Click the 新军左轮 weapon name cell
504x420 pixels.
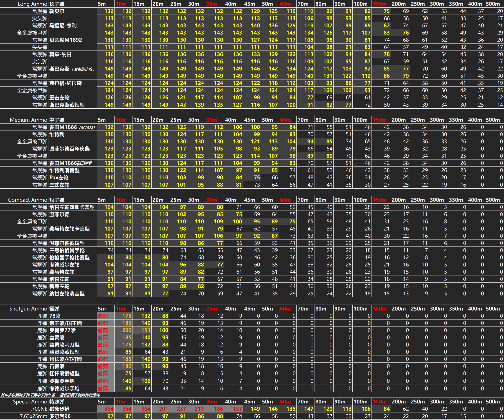(x=73, y=286)
